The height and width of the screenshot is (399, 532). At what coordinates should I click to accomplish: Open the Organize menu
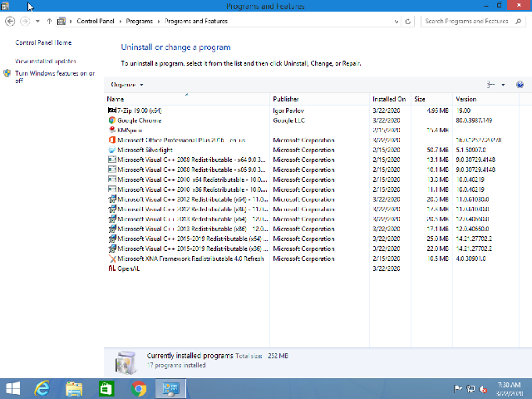(126, 85)
